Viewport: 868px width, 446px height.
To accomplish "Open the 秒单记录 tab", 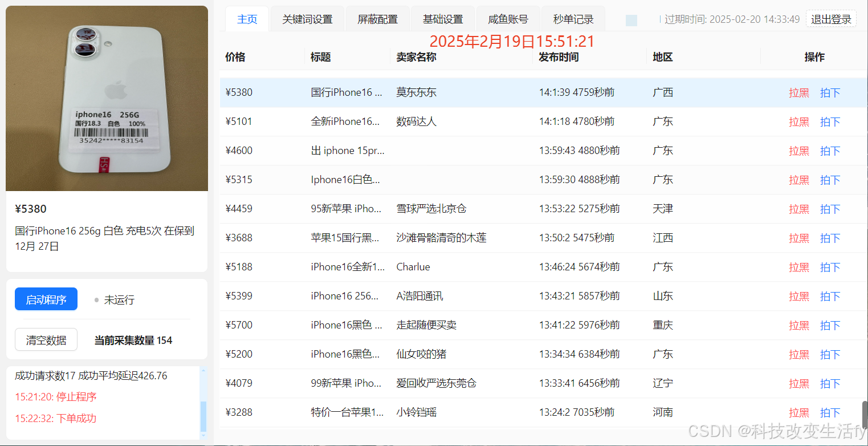I will click(573, 19).
